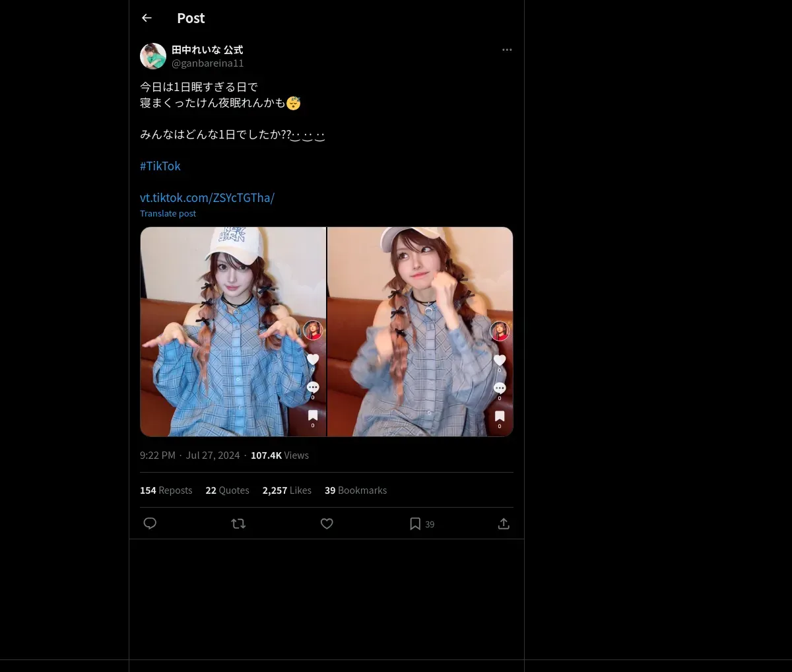Image resolution: width=792 pixels, height=672 pixels.
Task: Open the right photo thumbnail
Action: tap(420, 331)
